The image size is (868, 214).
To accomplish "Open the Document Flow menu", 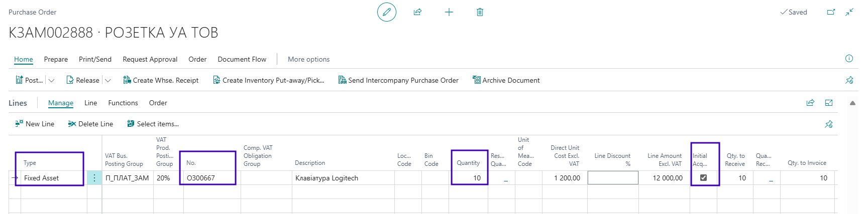I will click(x=242, y=59).
